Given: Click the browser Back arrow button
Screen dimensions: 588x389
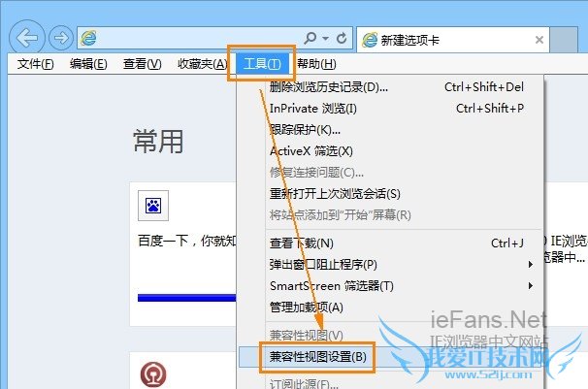Looking at the screenshot, I should (x=27, y=38).
